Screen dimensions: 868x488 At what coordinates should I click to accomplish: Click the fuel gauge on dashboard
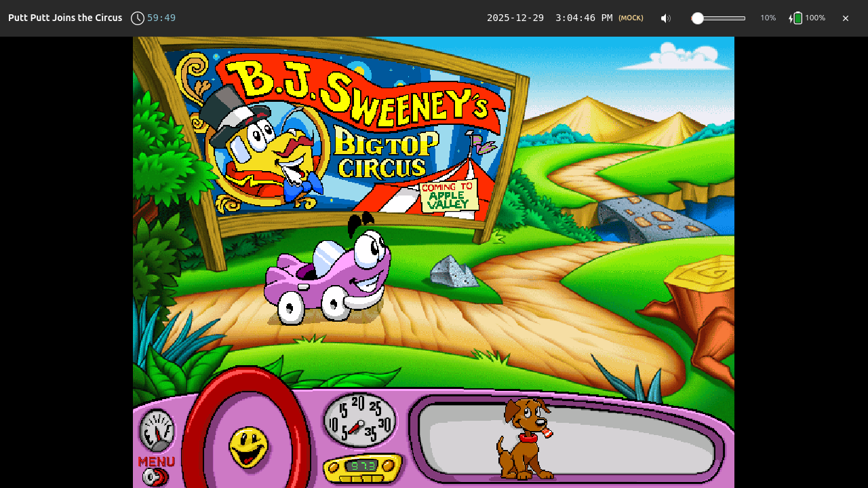[157, 431]
